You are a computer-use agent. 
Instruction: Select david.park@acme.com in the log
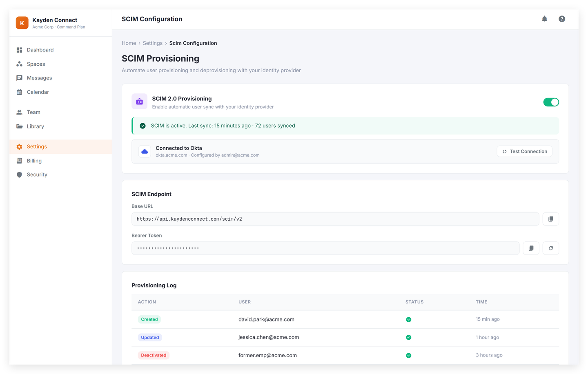(266, 319)
